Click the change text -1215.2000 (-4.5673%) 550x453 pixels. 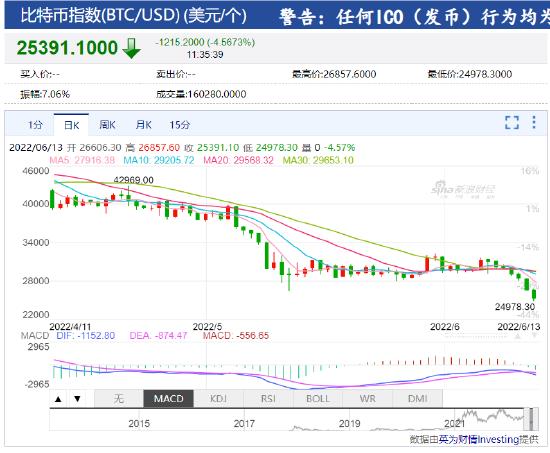[x=205, y=42]
